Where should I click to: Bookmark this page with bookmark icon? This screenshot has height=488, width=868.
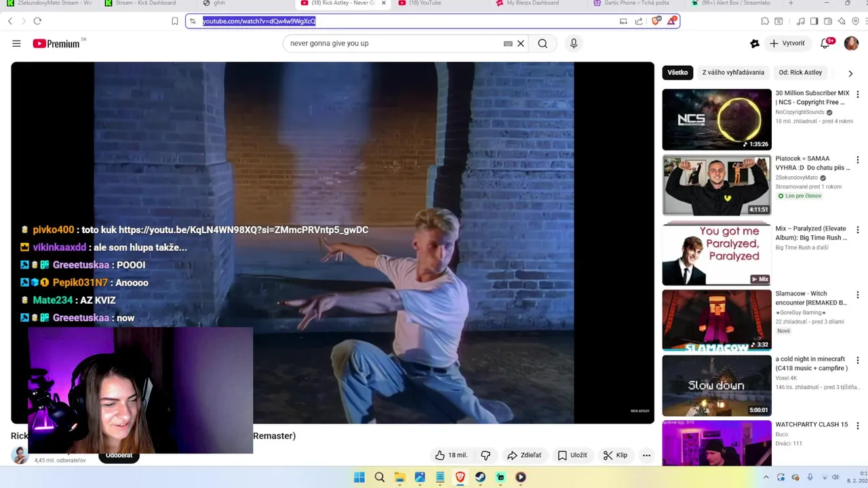click(174, 21)
